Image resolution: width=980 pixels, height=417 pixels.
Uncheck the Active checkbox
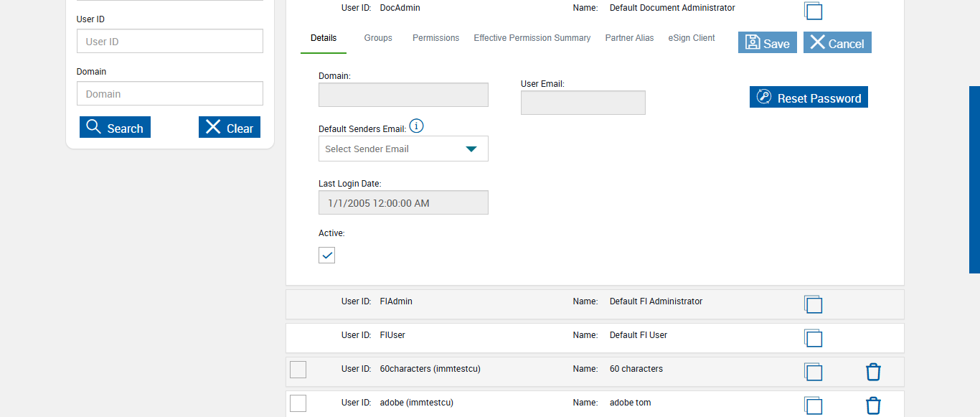[326, 255]
